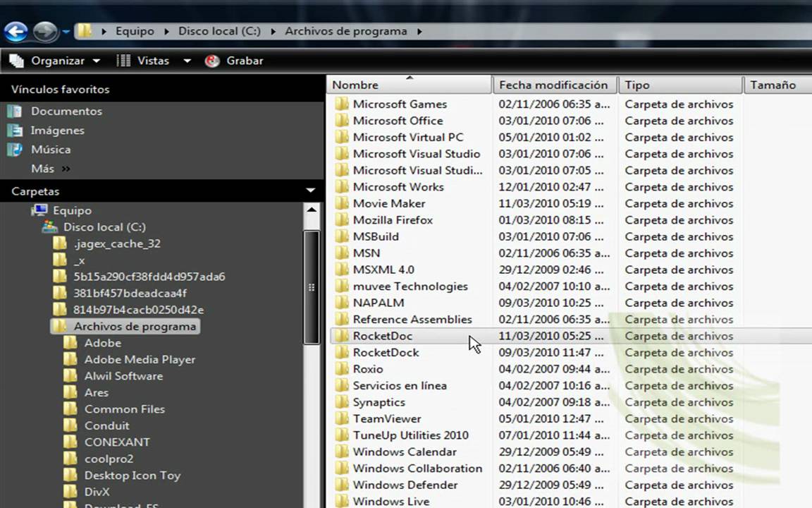Open Imágenes favorite link

pyautogui.click(x=58, y=130)
